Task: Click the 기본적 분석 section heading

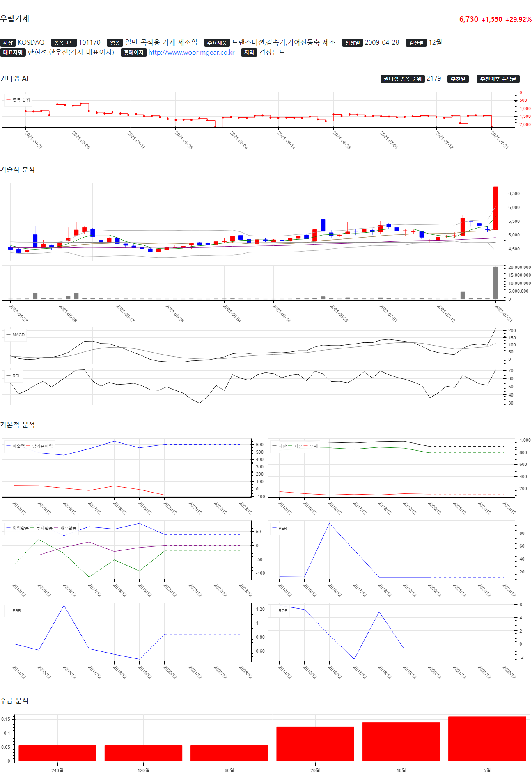Action: pyautogui.click(x=17, y=425)
